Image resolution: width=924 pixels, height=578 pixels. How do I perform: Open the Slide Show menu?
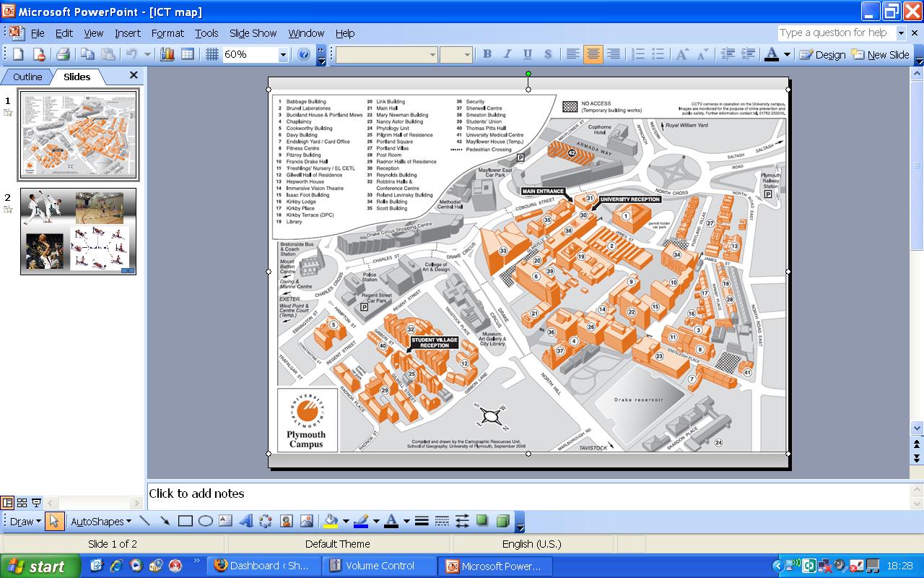click(x=253, y=33)
